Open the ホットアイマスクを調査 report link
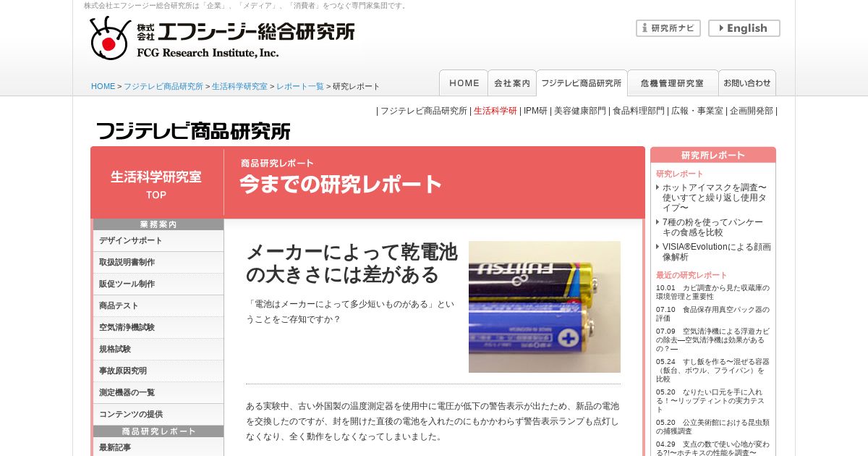Image resolution: width=868 pixels, height=456 pixels. click(716, 198)
